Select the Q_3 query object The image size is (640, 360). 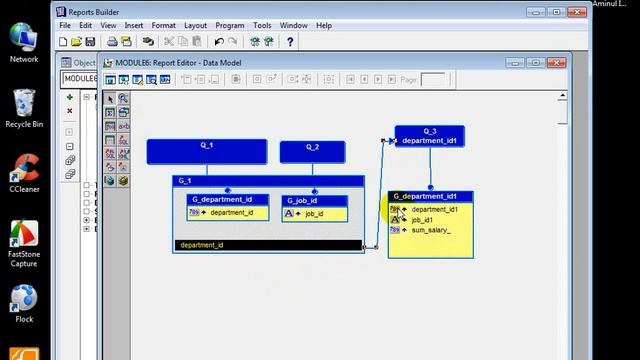pos(429,136)
